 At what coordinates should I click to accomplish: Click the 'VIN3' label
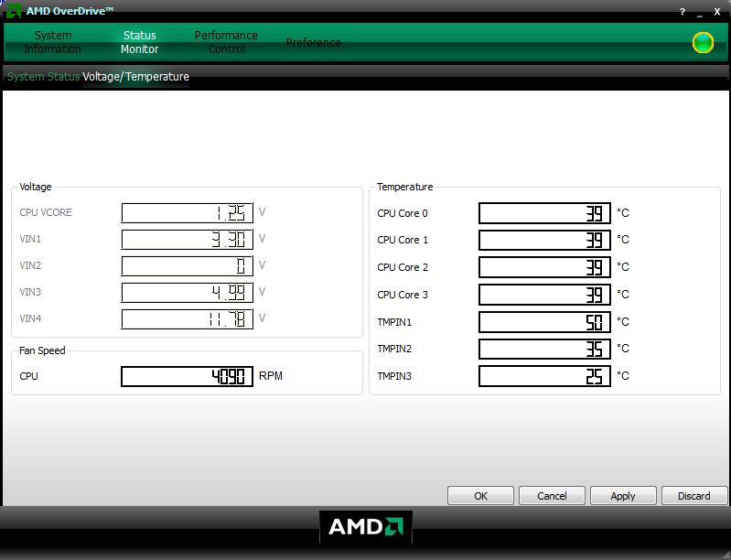(x=30, y=293)
